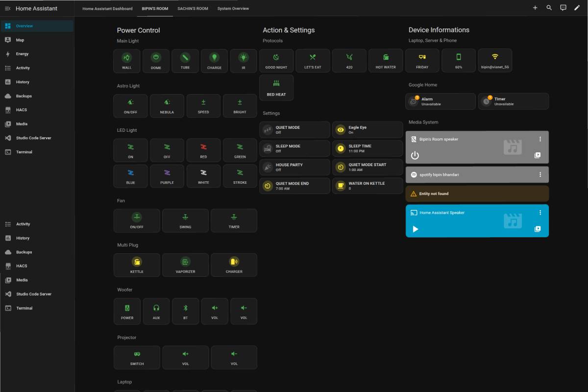Turn on the KETTLE plug button
Viewport: 588px width, 392px height.
137,265
